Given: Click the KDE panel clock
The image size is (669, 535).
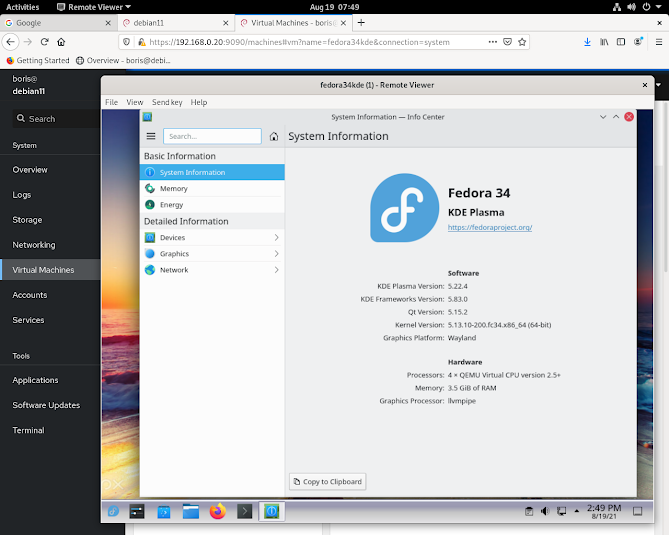Looking at the screenshot, I should coord(604,511).
